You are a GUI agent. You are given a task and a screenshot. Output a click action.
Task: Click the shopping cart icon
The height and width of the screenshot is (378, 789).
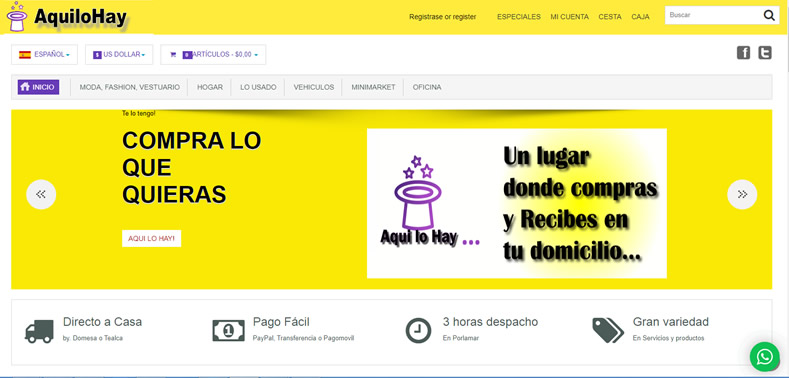(x=173, y=55)
